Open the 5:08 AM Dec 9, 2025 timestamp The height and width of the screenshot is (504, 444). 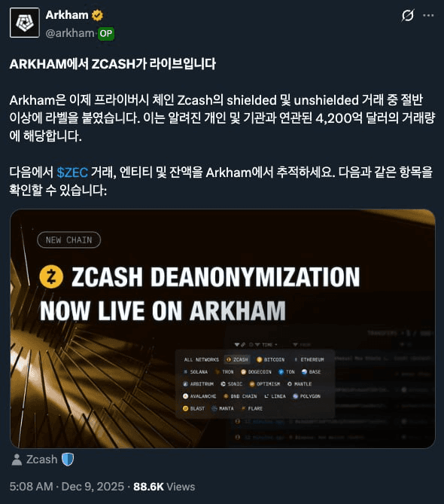(67, 487)
